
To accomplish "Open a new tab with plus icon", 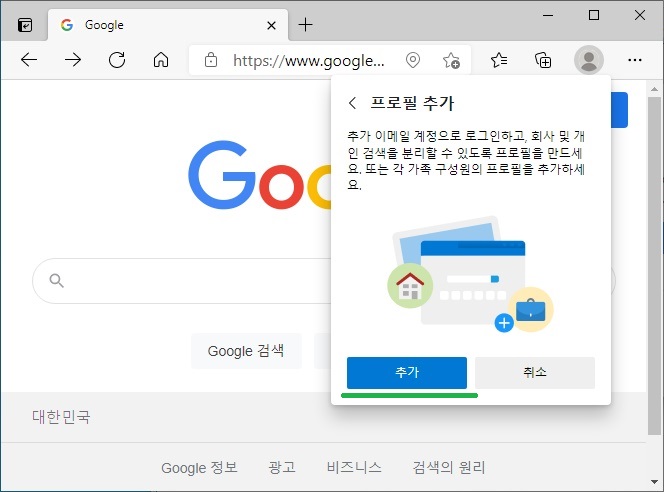I will [x=305, y=25].
